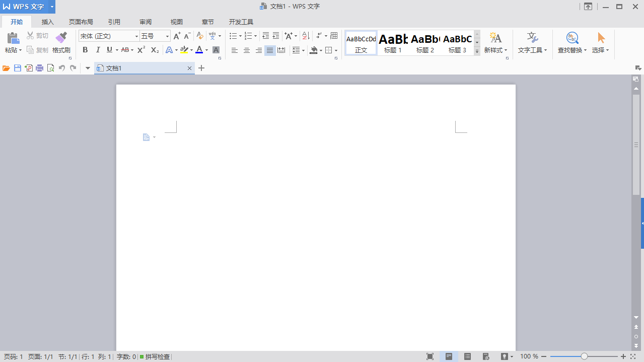Screen dimensions: 644x362
Task: Click the superscript X² icon
Action: point(141,50)
